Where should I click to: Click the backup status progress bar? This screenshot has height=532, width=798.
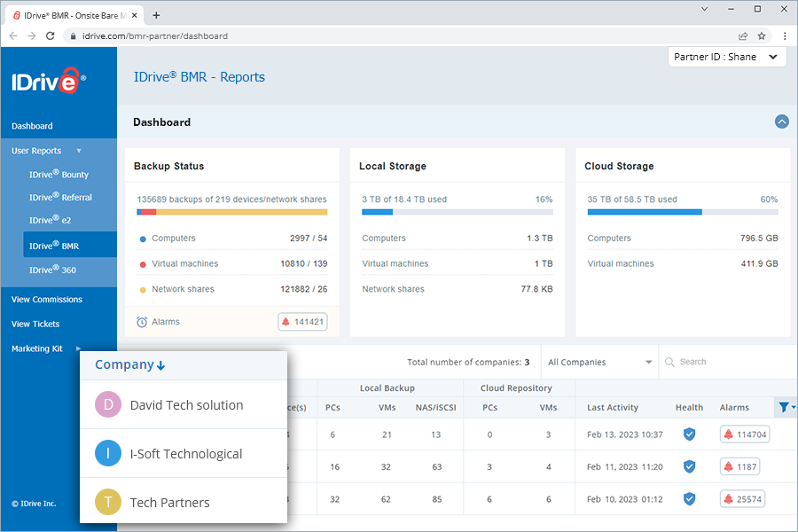click(232, 212)
